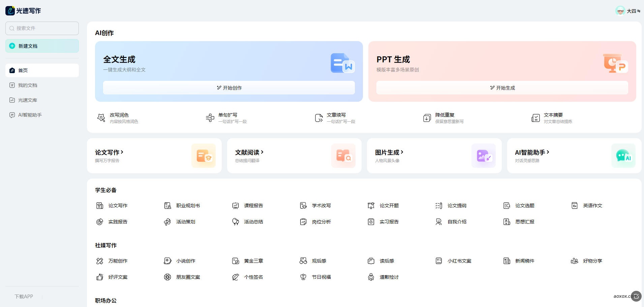Open the 单句扩写 sentence expansion icon

[210, 118]
